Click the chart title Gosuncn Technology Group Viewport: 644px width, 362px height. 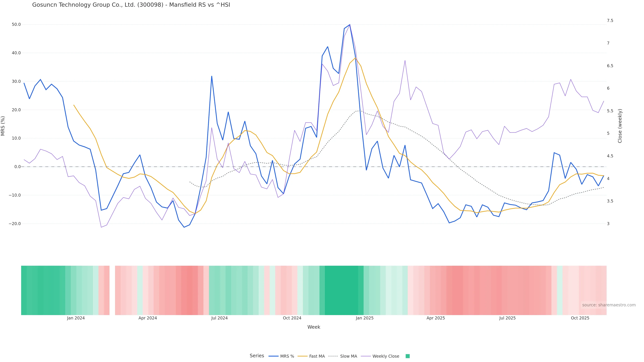[x=131, y=5]
